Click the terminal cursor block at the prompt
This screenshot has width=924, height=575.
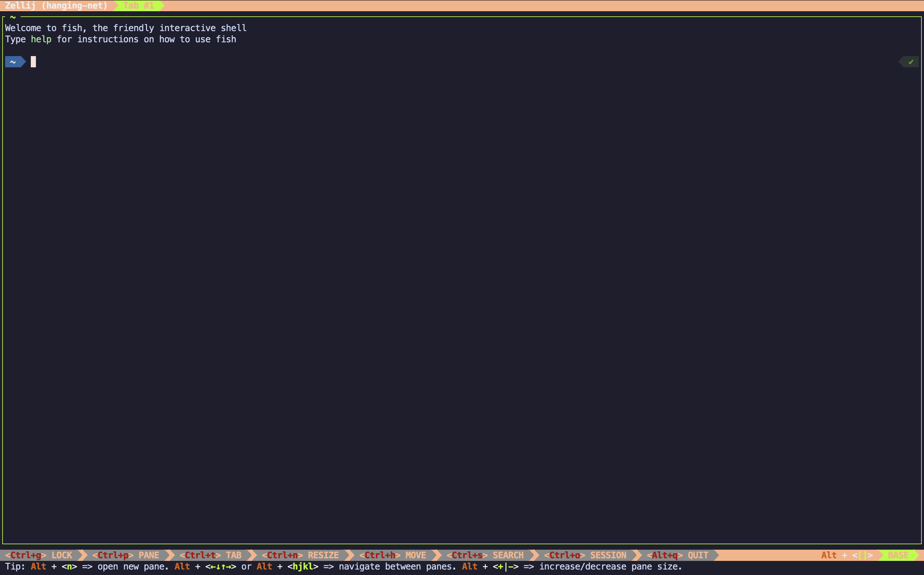[33, 62]
